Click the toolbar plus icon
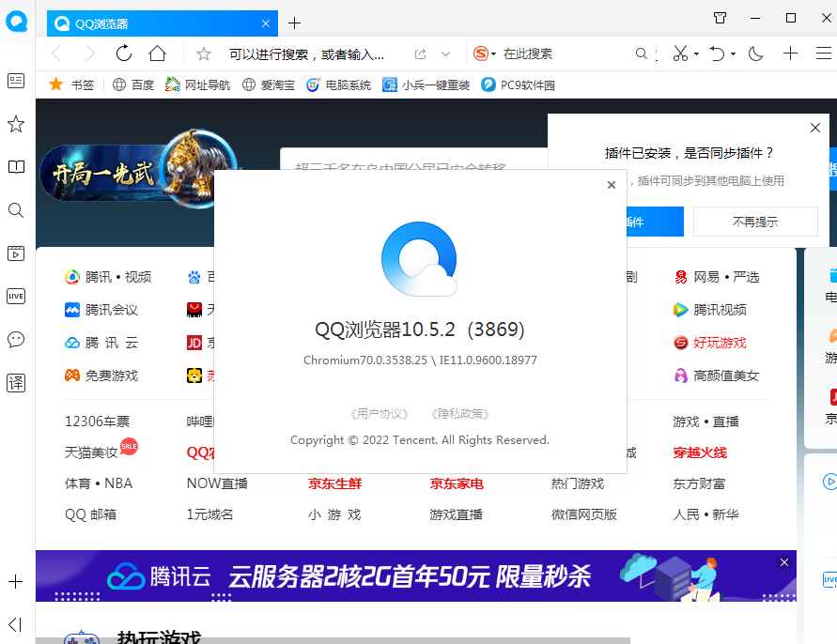Screen dimensions: 837x644 [790, 54]
